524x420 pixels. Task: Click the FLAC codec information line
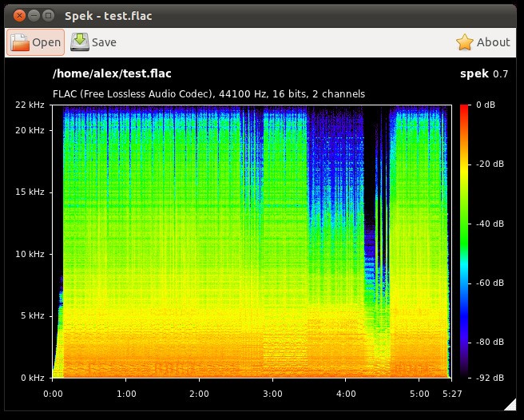click(x=208, y=94)
